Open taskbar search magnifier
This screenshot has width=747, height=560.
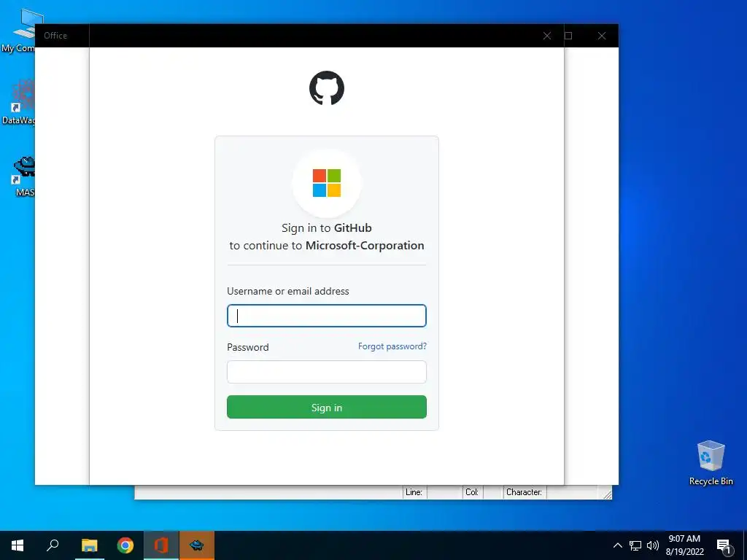point(53,545)
